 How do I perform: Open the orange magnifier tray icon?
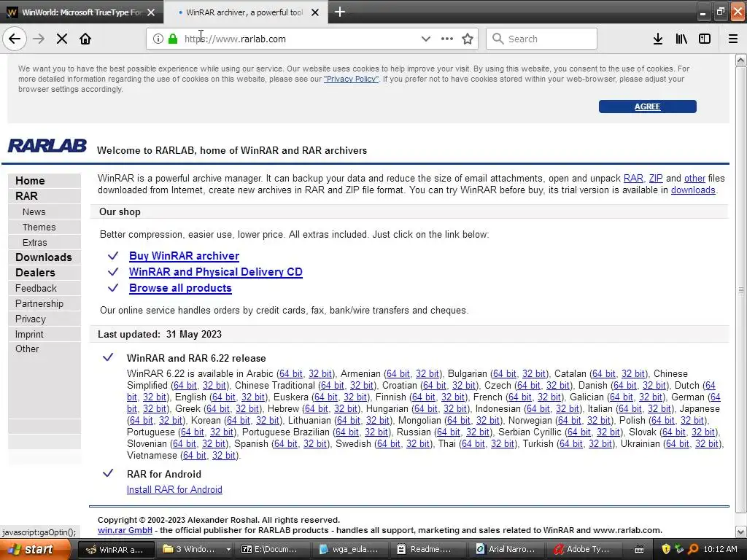(693, 549)
